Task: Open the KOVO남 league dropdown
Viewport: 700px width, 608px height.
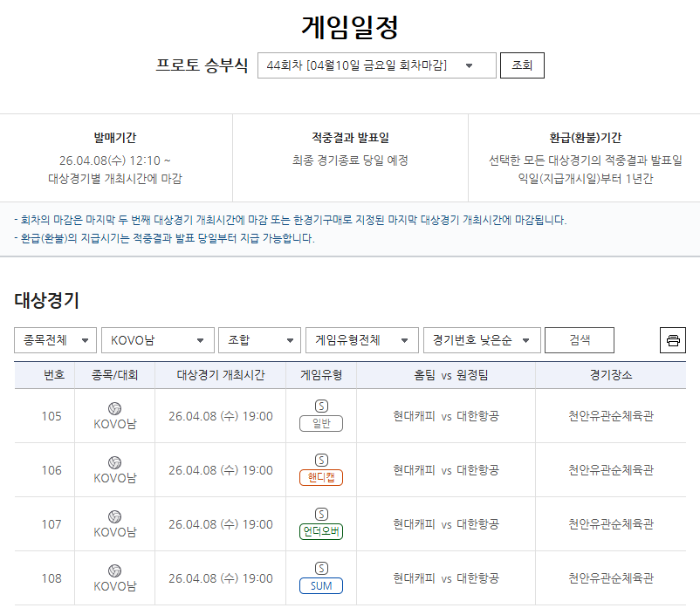Action: click(157, 340)
